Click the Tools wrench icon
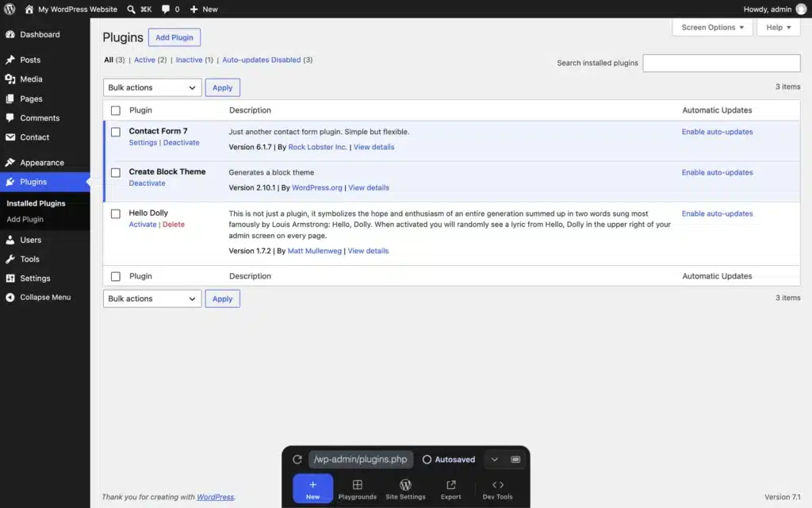The height and width of the screenshot is (508, 812). tap(10, 259)
